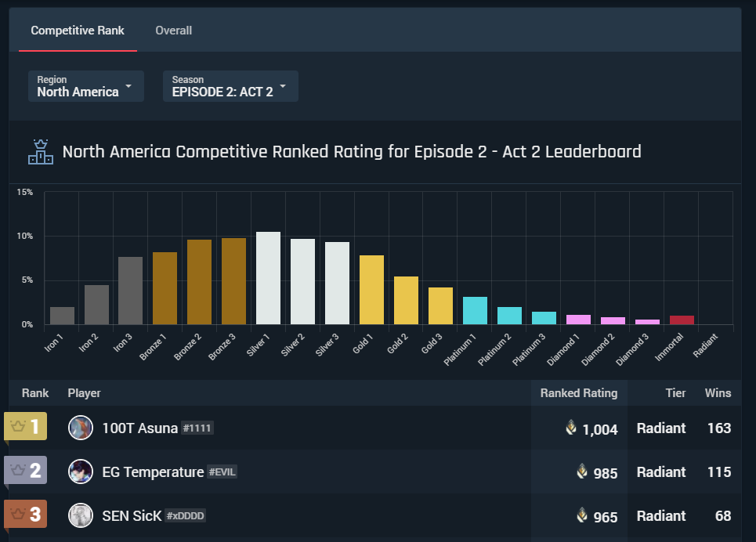The width and height of the screenshot is (756, 542).
Task: Open the Overall tab
Action: (174, 31)
